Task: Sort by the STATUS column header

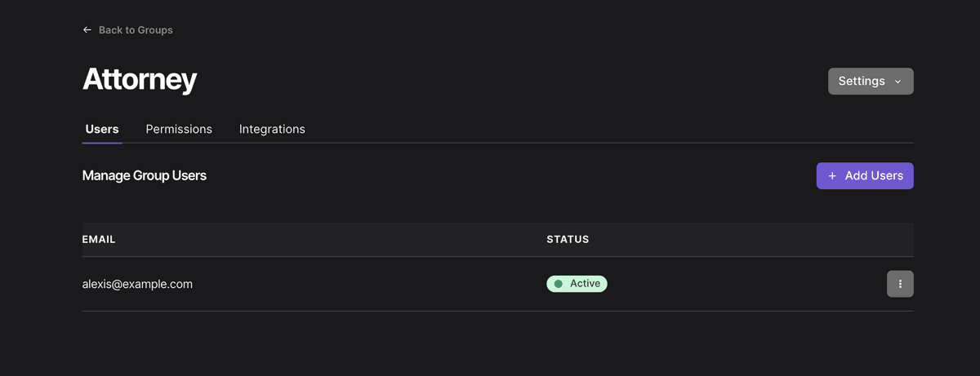Action: pos(568,240)
